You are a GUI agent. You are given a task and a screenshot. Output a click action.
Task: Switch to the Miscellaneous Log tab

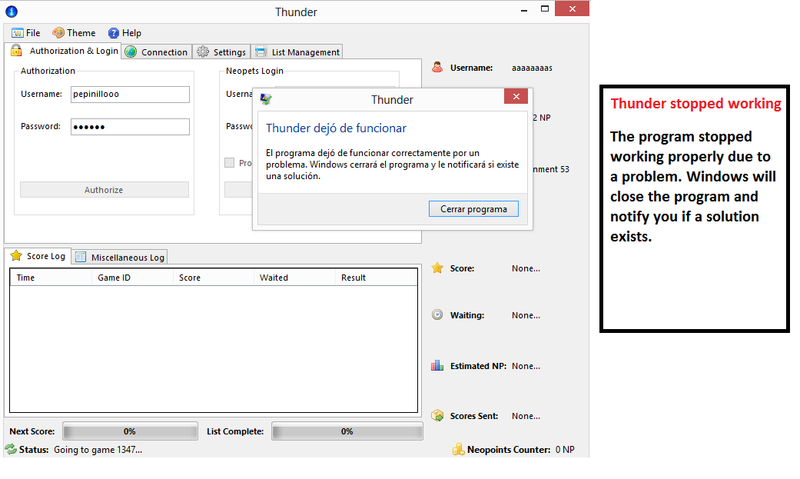click(x=120, y=257)
